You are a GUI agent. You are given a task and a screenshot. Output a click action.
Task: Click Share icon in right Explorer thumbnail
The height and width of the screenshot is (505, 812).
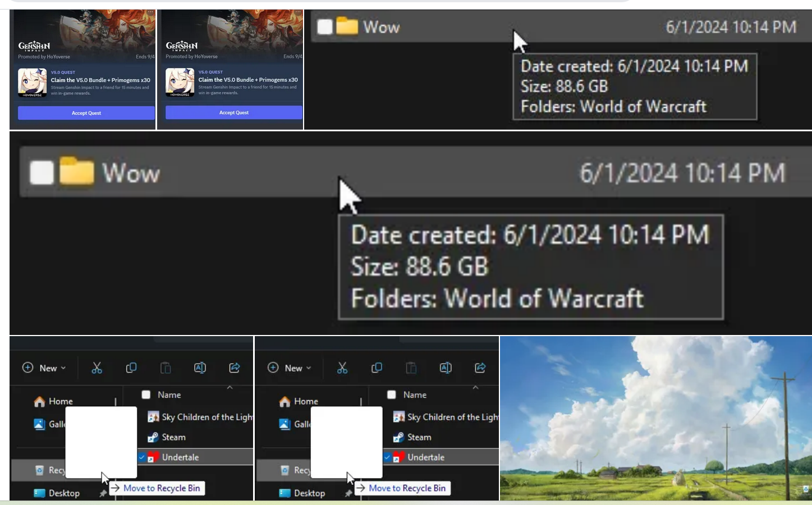click(480, 368)
